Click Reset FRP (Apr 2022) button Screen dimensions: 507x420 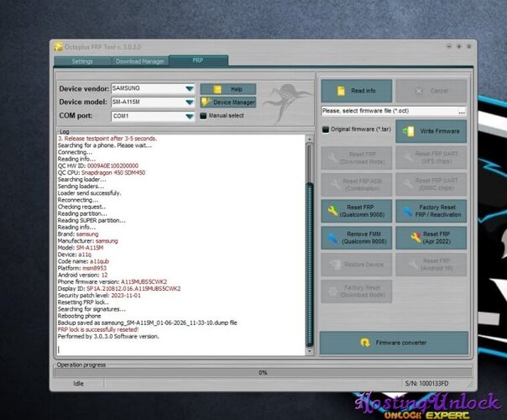[431, 238]
